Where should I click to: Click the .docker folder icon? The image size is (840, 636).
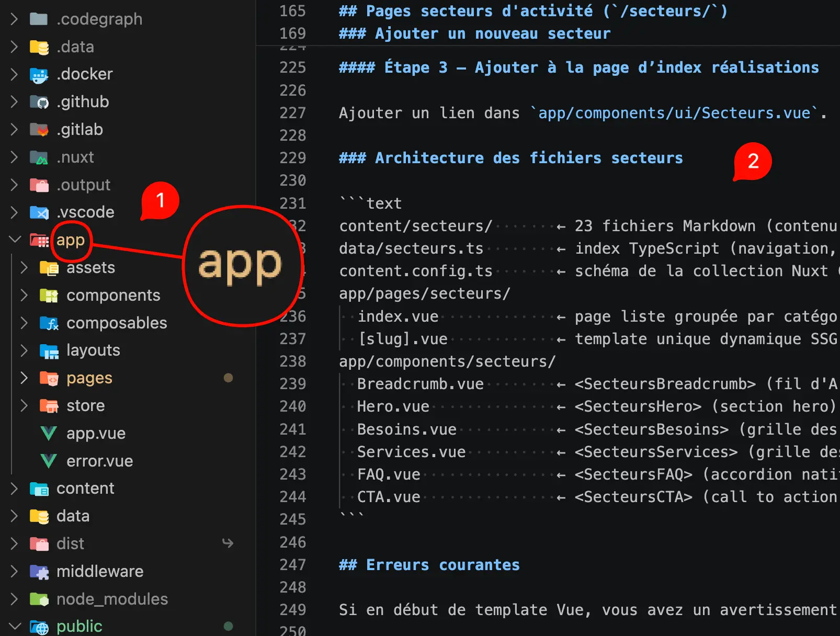coord(39,74)
